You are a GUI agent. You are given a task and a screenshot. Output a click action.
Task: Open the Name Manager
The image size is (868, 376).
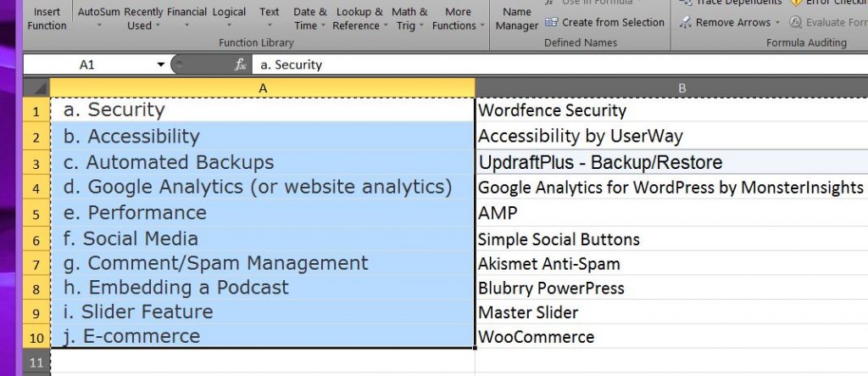pos(516,19)
